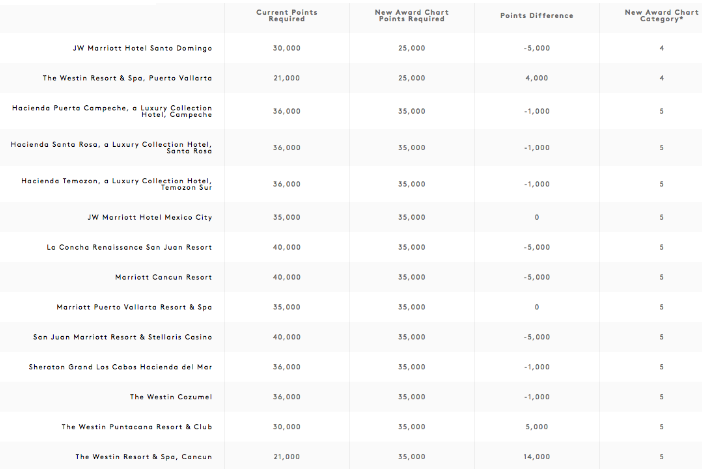Screen dimensions: 702x469
Task: Click Sheraton Grand Los Cabos Hacienda del Mar
Action: coord(120,367)
